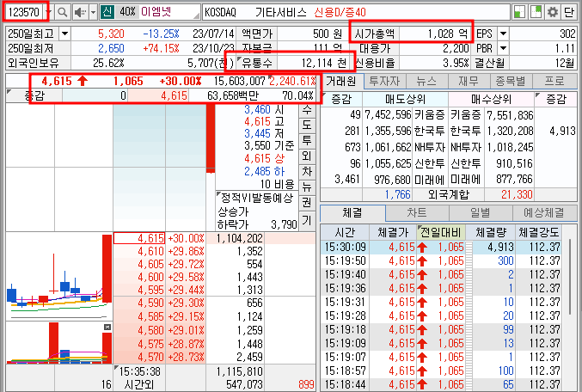Screen dimensions: 582x392
Task: Click the 15:18:44 trade row
Action: point(442,384)
